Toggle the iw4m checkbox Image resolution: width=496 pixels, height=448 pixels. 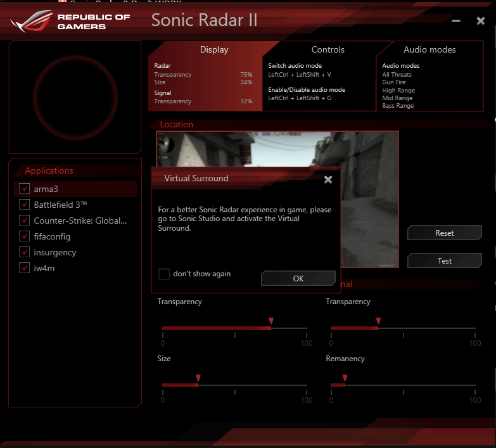click(24, 268)
